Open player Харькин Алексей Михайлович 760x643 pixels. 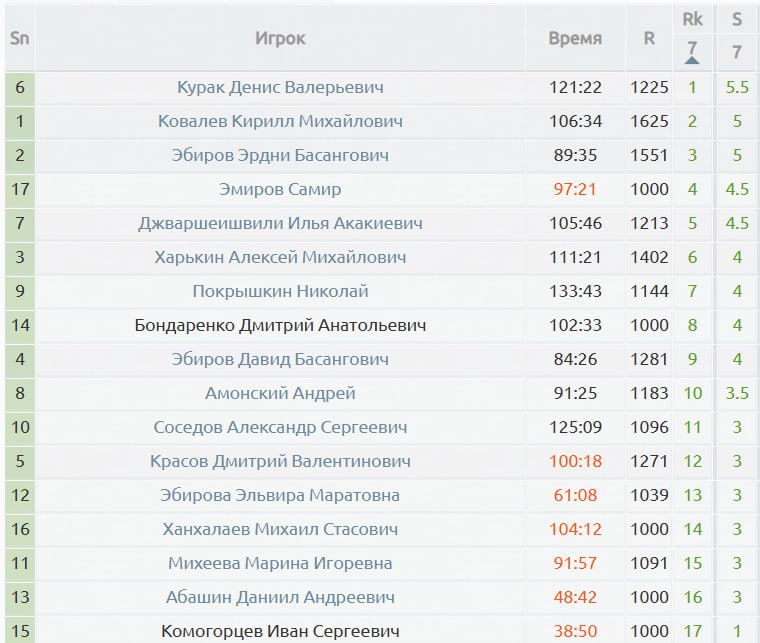point(280,257)
